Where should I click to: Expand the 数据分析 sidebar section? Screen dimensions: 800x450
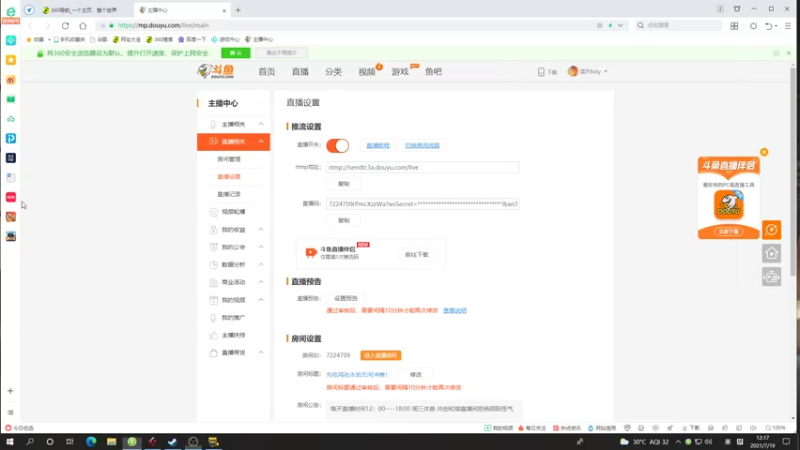click(261, 264)
